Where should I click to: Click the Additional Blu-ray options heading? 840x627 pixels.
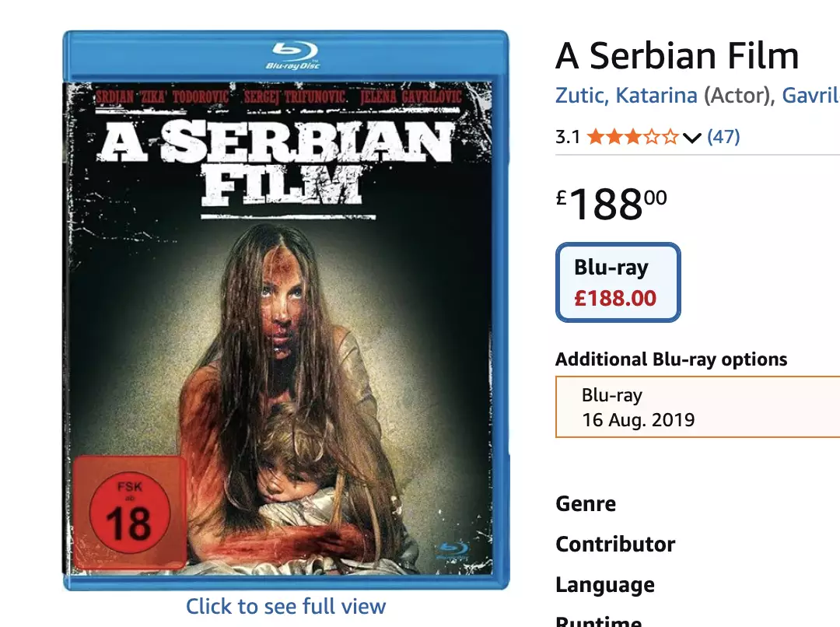(670, 359)
